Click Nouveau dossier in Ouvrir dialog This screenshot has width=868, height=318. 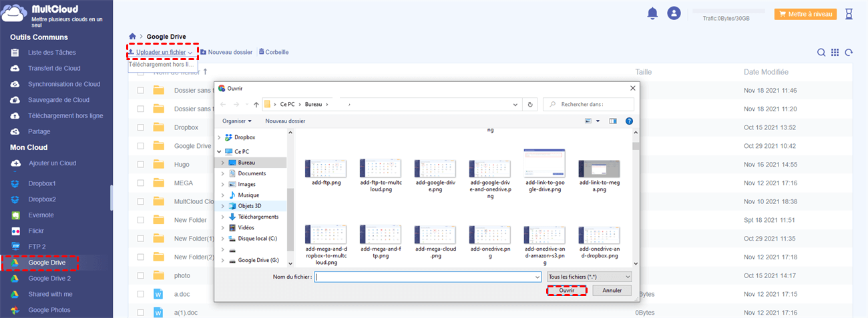(285, 121)
